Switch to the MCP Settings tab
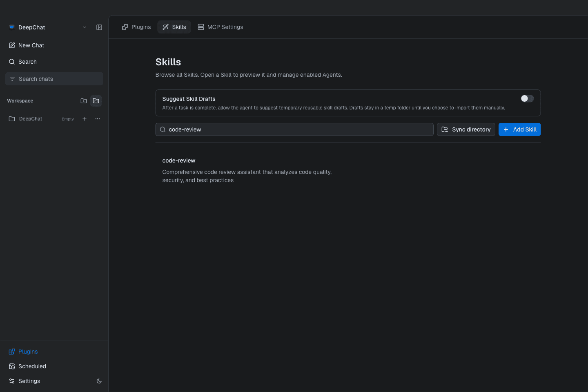This screenshot has width=588, height=392. pyautogui.click(x=220, y=27)
